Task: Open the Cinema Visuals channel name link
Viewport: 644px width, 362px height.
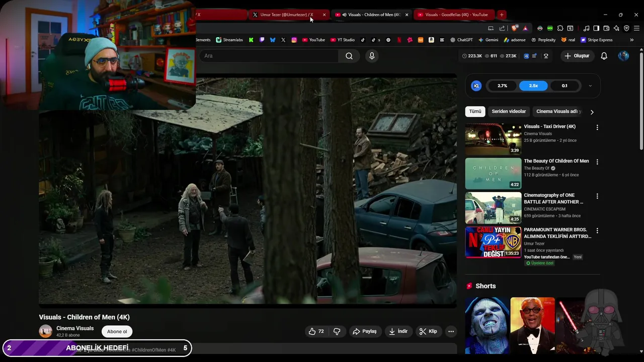Action: (x=75, y=328)
